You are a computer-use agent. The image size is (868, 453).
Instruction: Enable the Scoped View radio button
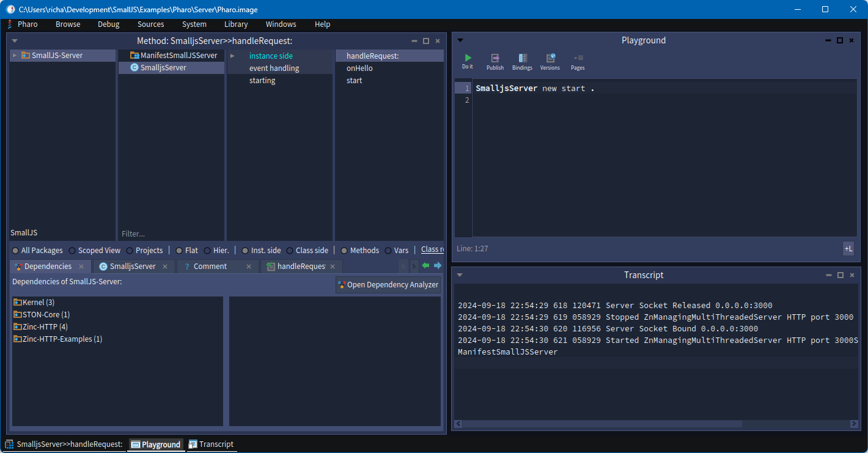click(73, 251)
